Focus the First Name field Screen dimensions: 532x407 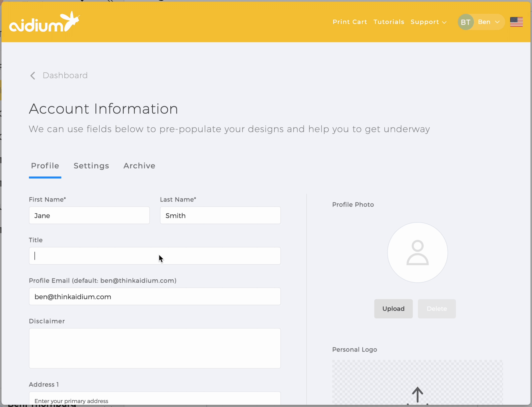pos(89,215)
